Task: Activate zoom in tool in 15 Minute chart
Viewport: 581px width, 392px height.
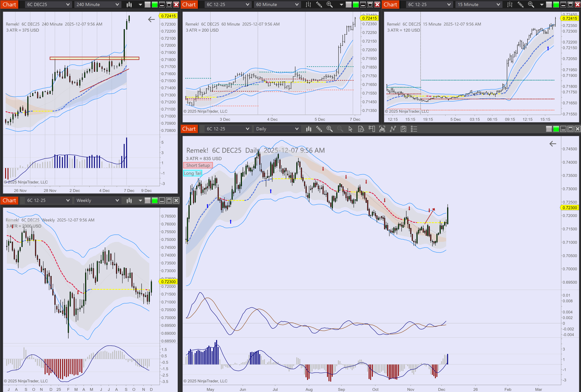Action: (531, 4)
